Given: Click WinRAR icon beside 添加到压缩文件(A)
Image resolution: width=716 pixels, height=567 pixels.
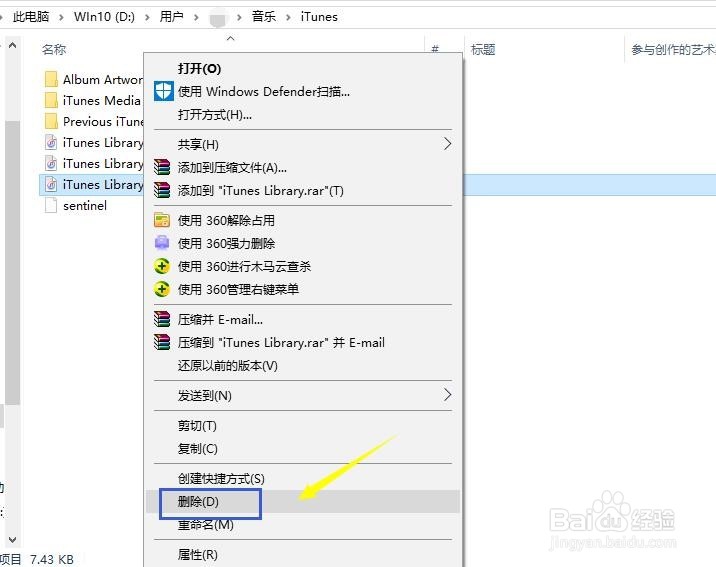Looking at the screenshot, I should pos(162,167).
